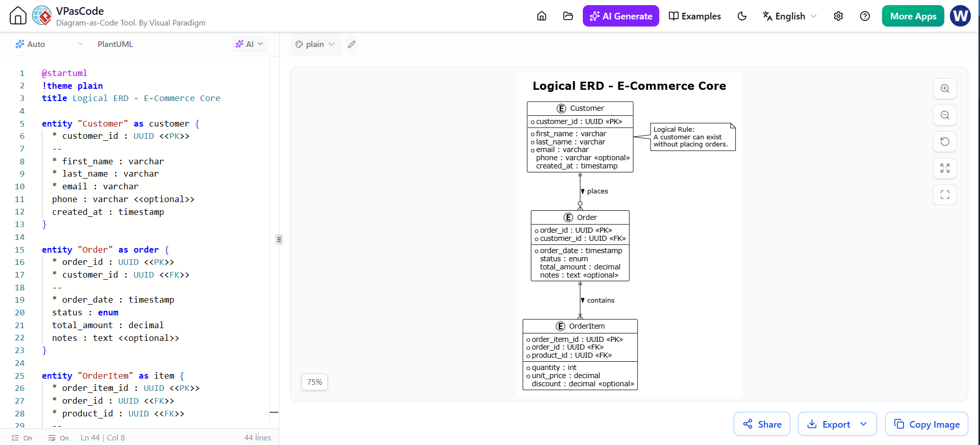Enter fullscreen diagram view

pos(945,194)
